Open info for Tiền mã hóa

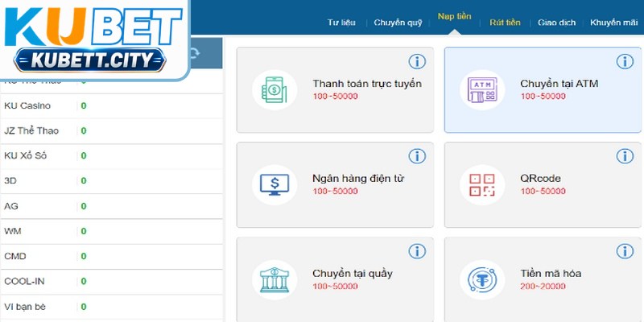coord(625,251)
